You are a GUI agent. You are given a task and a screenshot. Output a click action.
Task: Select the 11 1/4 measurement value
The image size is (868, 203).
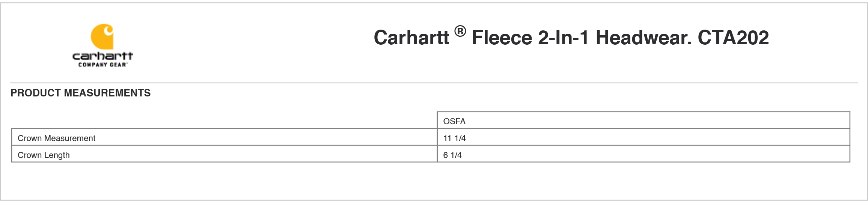[x=454, y=138]
